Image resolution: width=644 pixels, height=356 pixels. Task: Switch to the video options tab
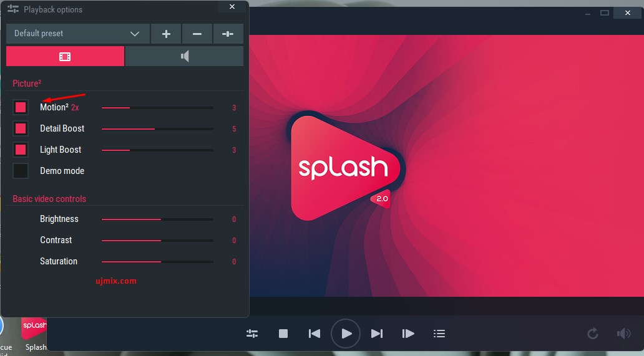[x=65, y=56]
